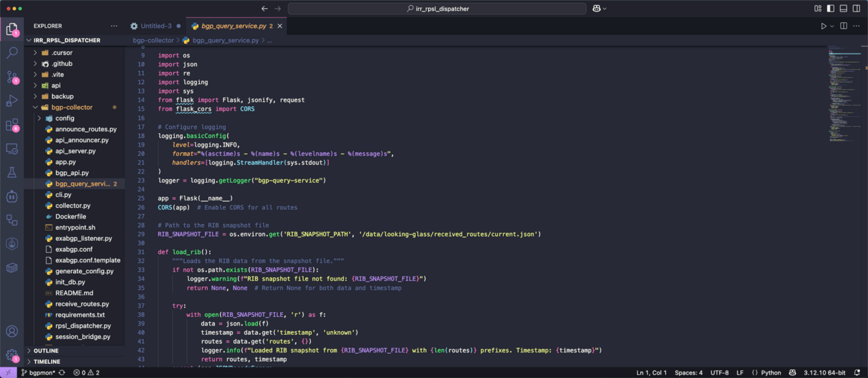Collapse the bgp-collector folder

coord(71,108)
